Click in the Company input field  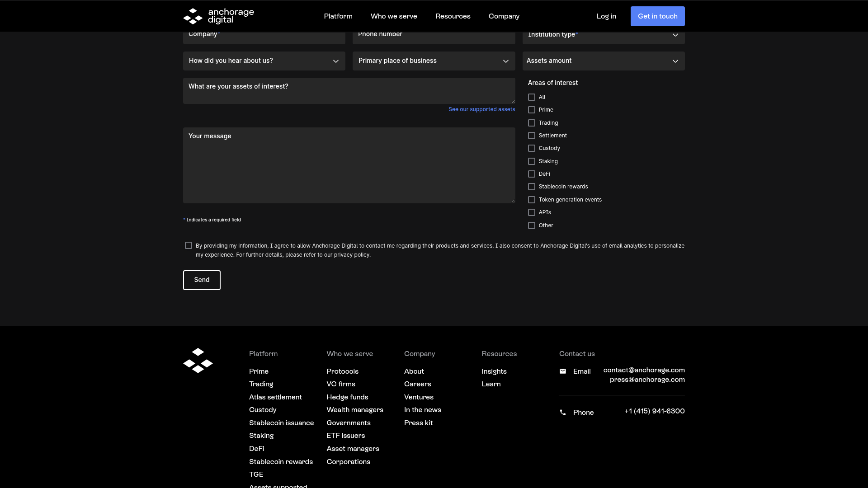coord(264,38)
